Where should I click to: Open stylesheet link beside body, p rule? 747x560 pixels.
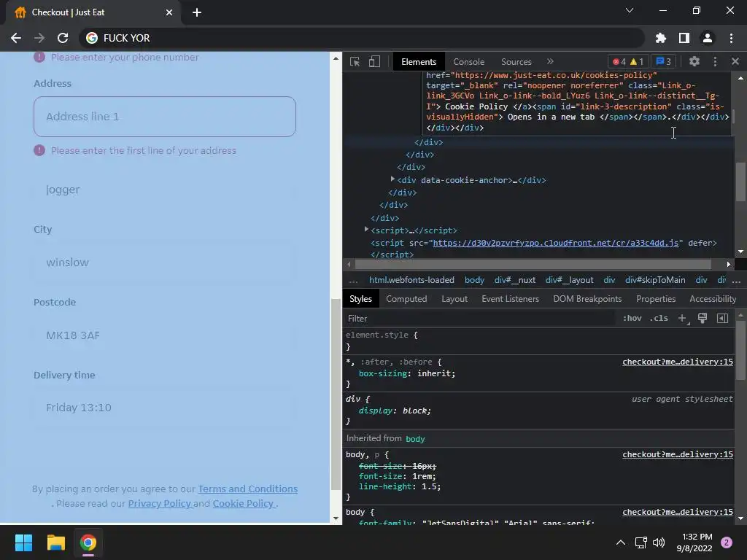[x=678, y=454]
